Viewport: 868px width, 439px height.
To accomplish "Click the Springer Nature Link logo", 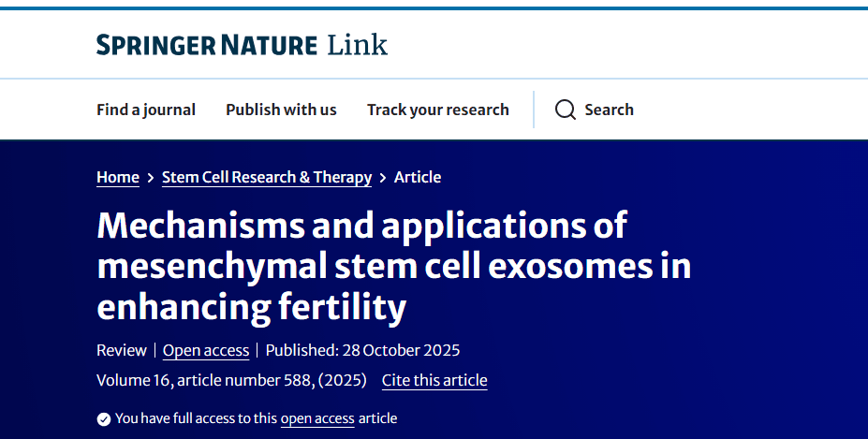I will (242, 44).
